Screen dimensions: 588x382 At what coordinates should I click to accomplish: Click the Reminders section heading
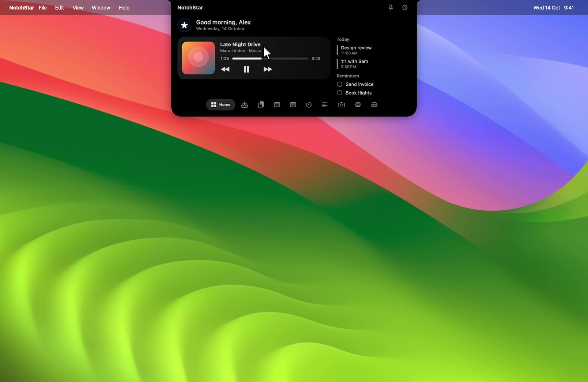(348, 76)
